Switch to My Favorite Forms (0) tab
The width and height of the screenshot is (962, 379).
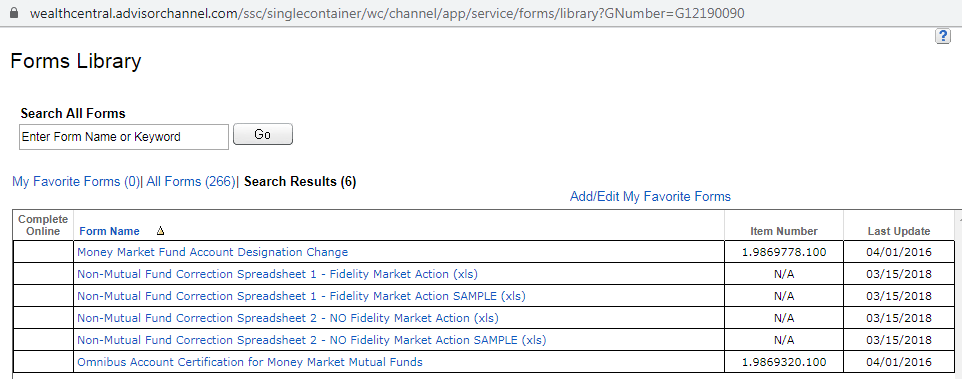click(x=76, y=182)
